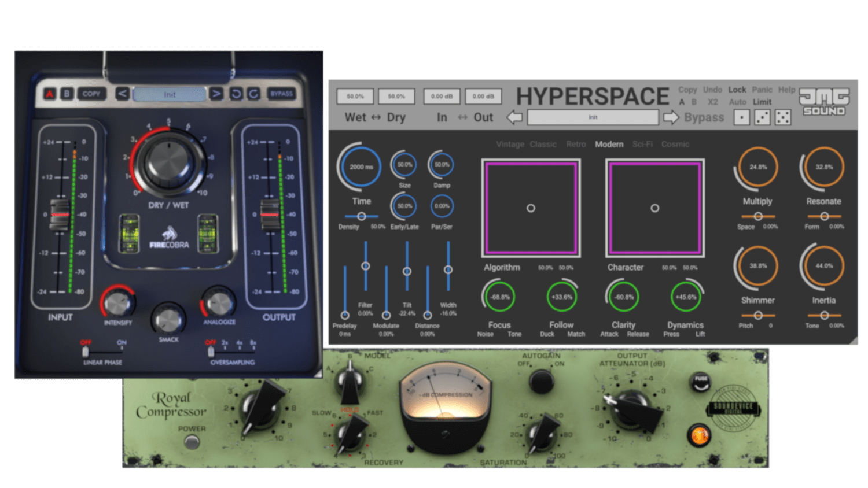Click FireCobra Input fader handle
868x488 pixels.
point(60,215)
